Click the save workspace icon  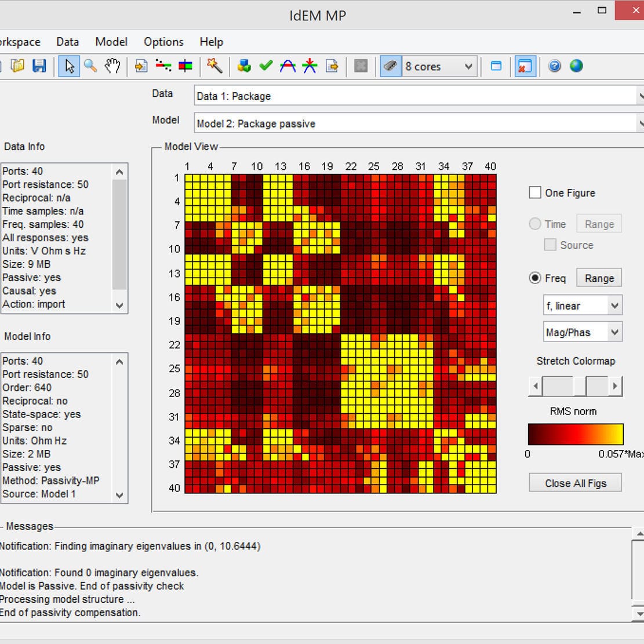pyautogui.click(x=39, y=66)
